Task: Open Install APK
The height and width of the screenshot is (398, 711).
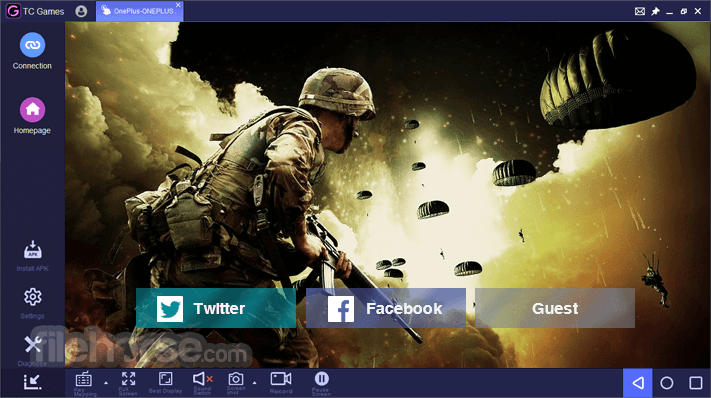Action: [x=32, y=256]
